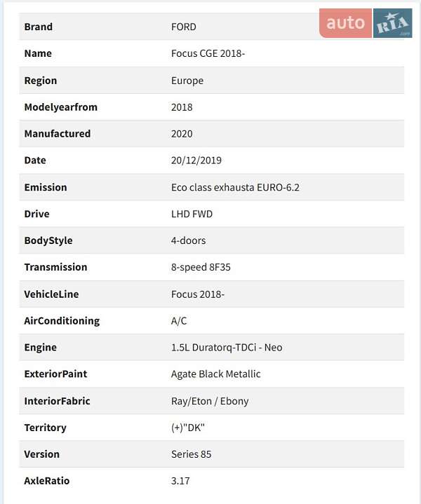Click the Ray/Eton / Ebony fabric value

(210, 401)
